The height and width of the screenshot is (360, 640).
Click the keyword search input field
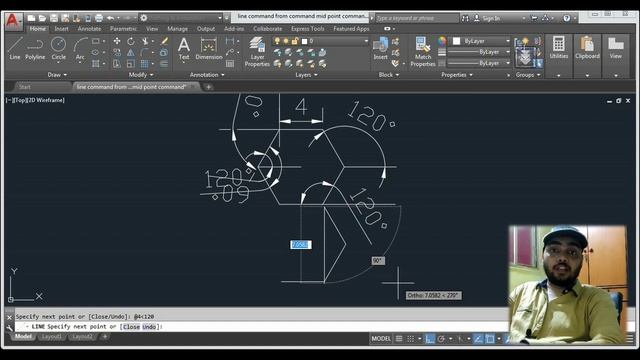[x=417, y=18]
